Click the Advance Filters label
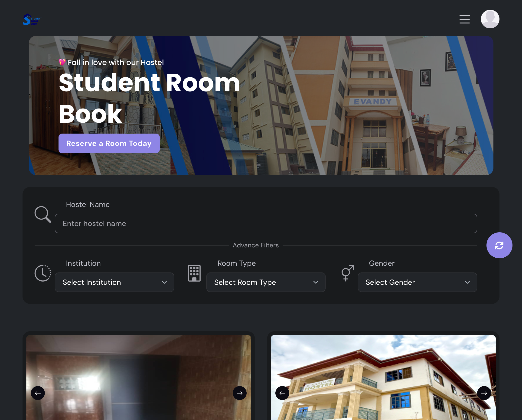Image resolution: width=522 pixels, height=420 pixels. 256,245
